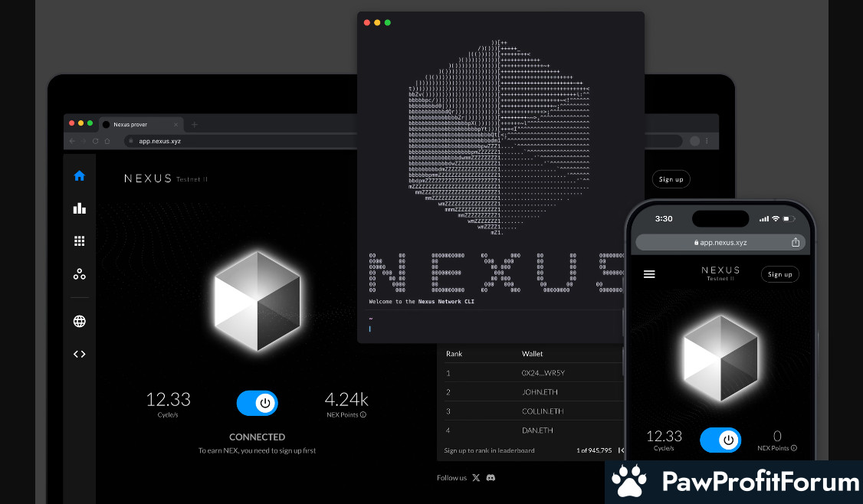Click the Wallet column header
The image size is (863, 504).
point(532,354)
